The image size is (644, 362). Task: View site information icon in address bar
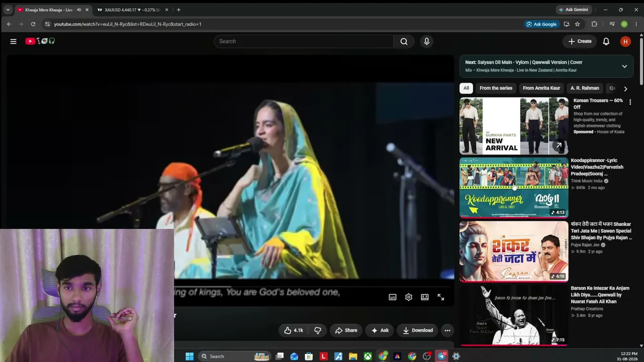click(x=47, y=24)
